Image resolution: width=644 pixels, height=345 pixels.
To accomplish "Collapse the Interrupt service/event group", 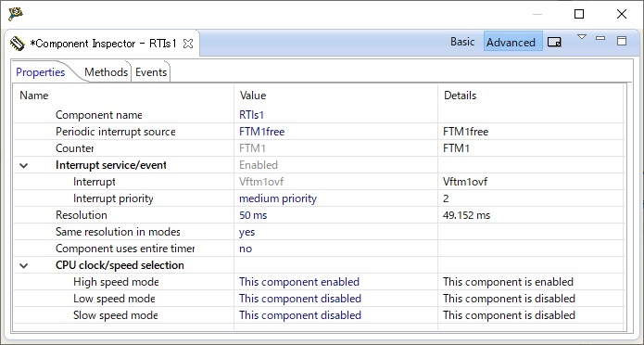I will pos(24,166).
